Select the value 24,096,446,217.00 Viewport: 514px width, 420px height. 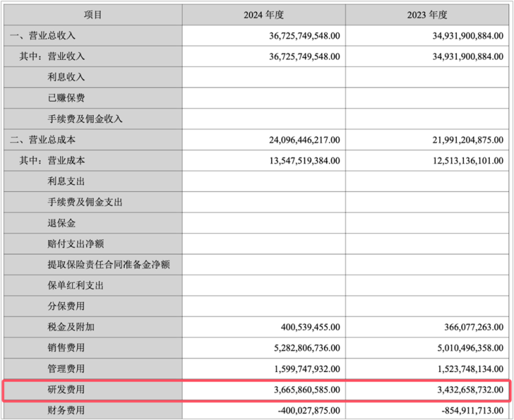[305, 140]
